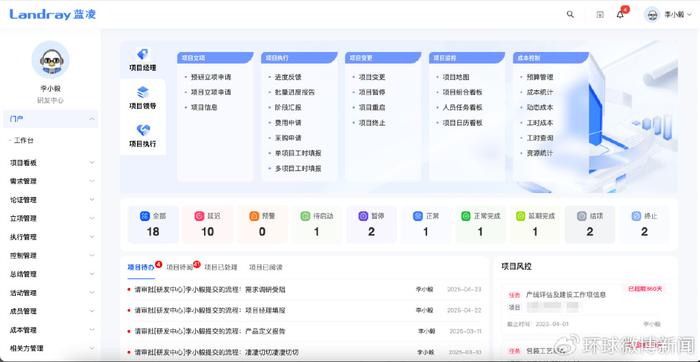Open 预算管理 link
700x362 pixels.
coord(540,77)
